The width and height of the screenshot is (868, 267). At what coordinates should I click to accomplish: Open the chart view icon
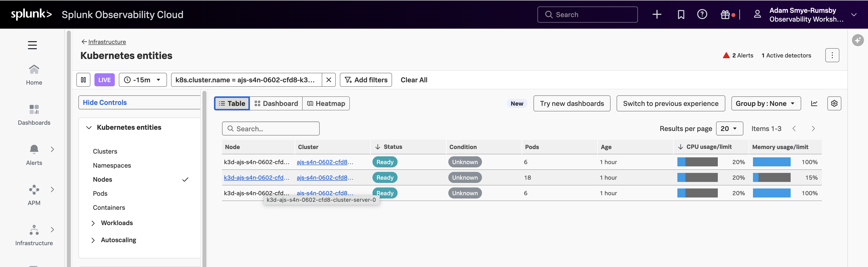(814, 103)
